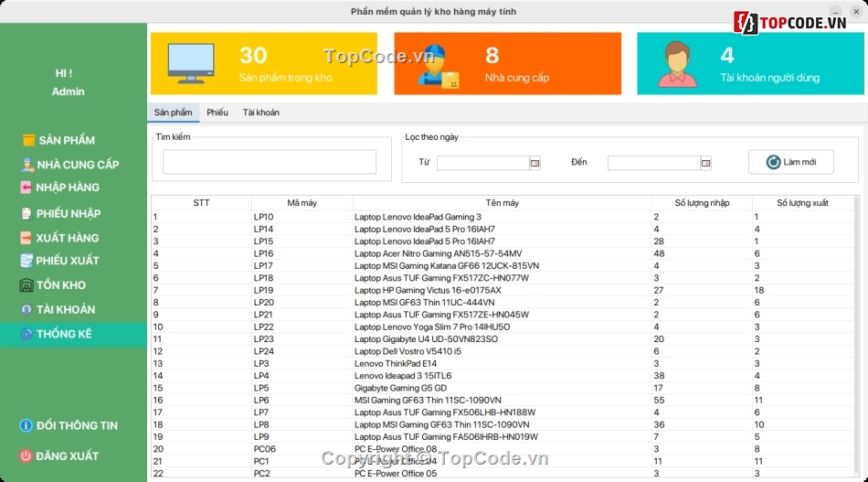
Task: Select row Gigabyte Gaming G5 GD
Action: 503,388
